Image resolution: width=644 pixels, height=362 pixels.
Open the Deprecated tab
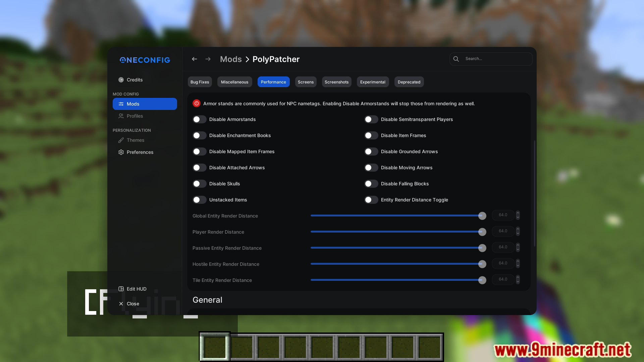click(409, 82)
